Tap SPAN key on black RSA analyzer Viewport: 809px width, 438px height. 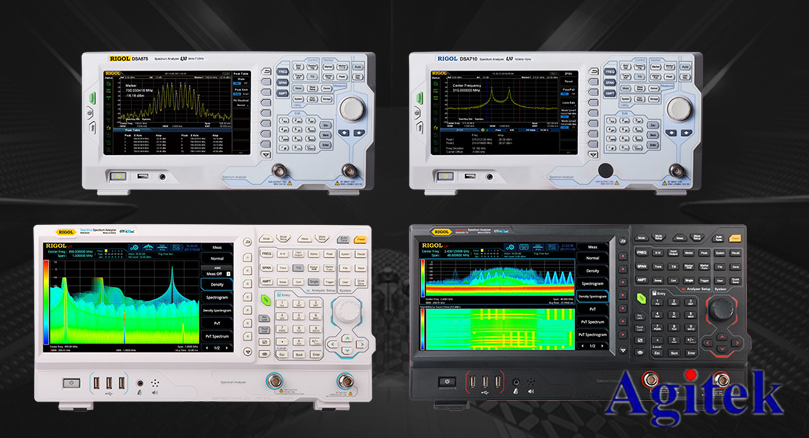tap(642, 266)
